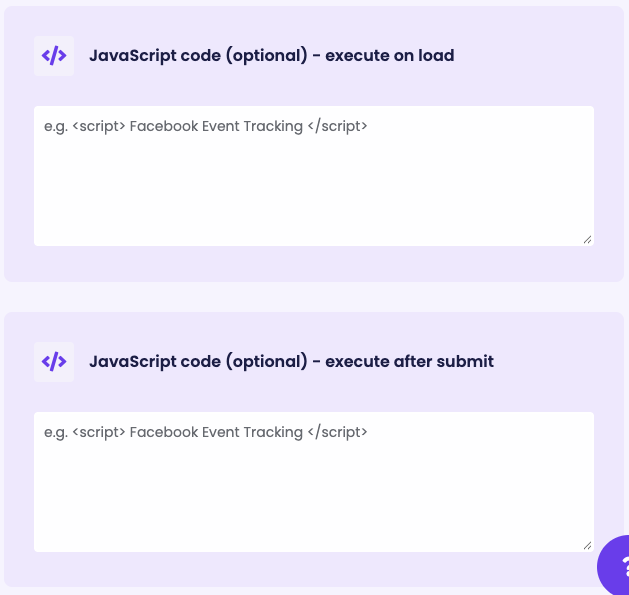Click the on-load Facebook Event Tracking placeholder
The width and height of the screenshot is (629, 595).
205,126
